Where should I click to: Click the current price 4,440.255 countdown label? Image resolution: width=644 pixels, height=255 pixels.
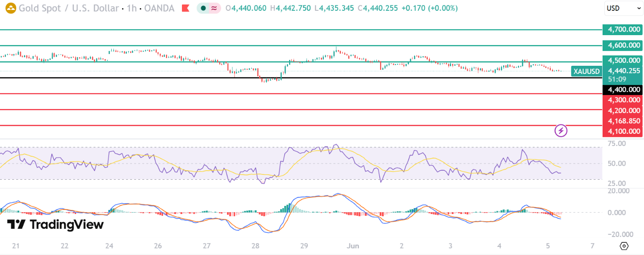pyautogui.click(x=623, y=74)
